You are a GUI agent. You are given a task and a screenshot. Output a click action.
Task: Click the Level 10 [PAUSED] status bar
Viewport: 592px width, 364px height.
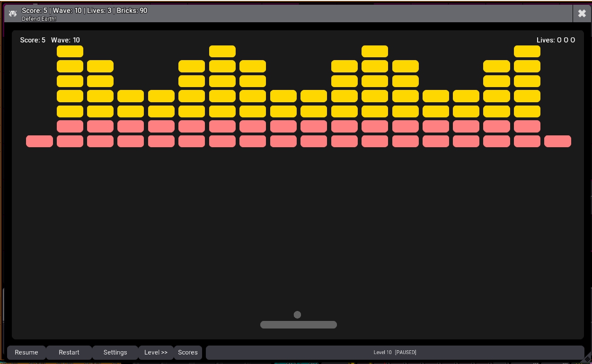[395, 353]
